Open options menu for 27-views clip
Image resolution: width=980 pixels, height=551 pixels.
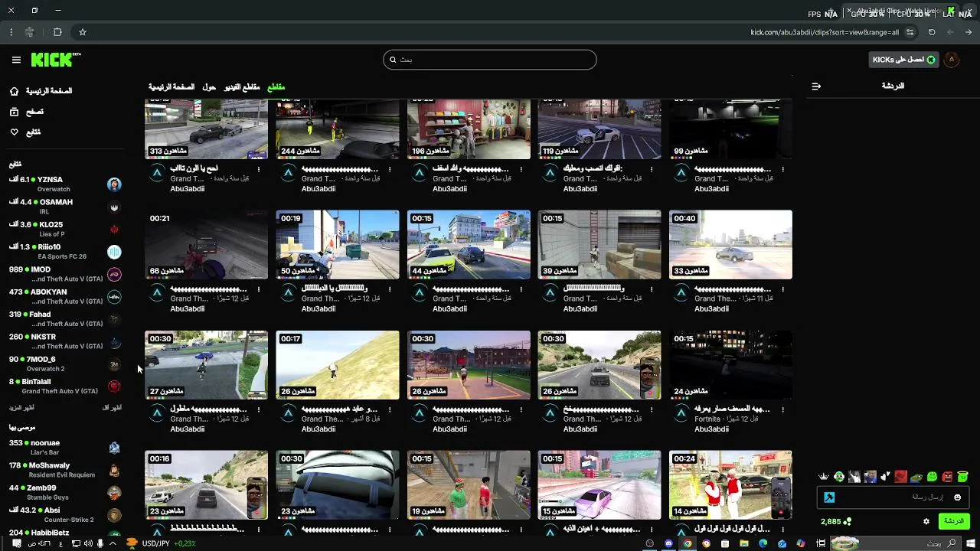coord(259,409)
